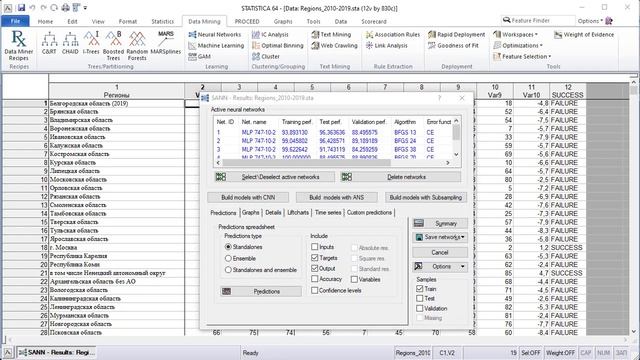
Task: Open Optimal Binning
Action: pos(278,46)
